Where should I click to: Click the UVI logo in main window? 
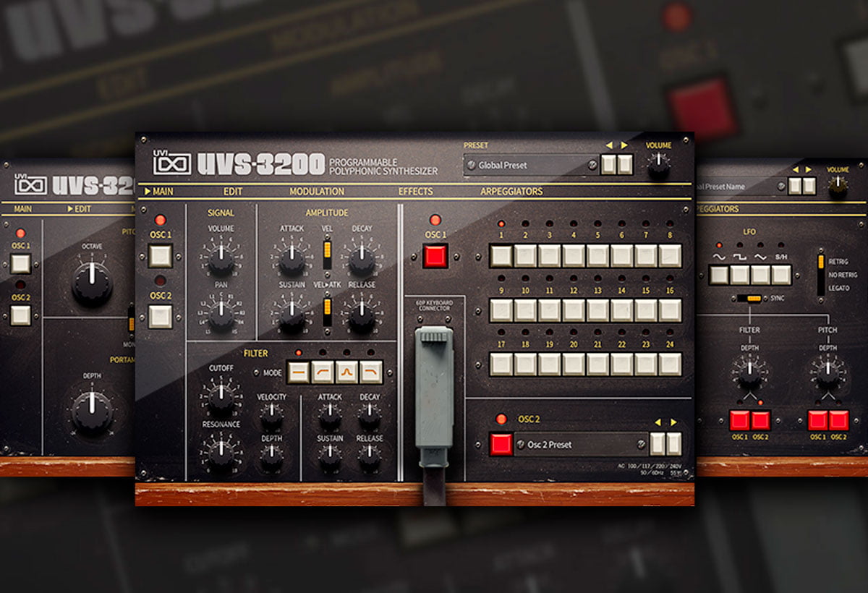pyautogui.click(x=171, y=162)
